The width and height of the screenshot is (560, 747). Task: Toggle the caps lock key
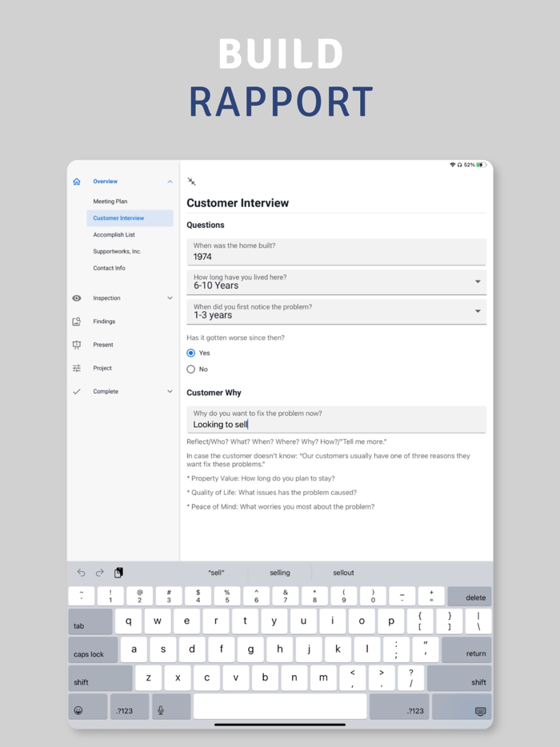point(93,649)
